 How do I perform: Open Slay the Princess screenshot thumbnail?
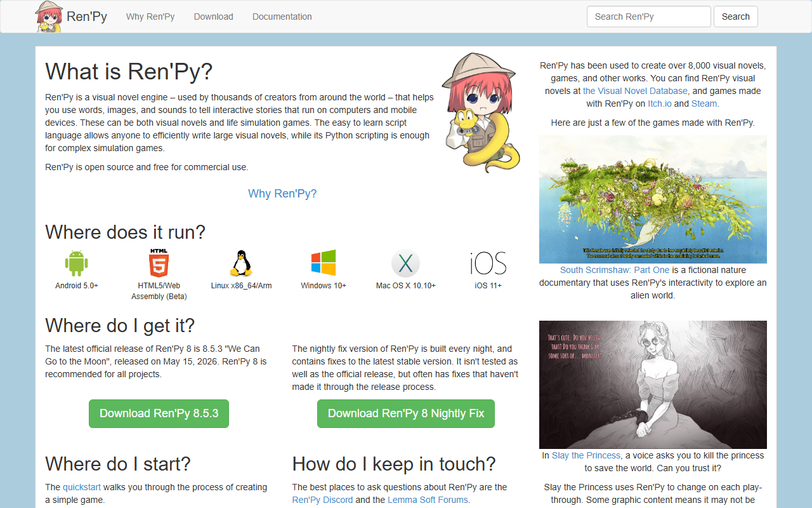tap(653, 385)
